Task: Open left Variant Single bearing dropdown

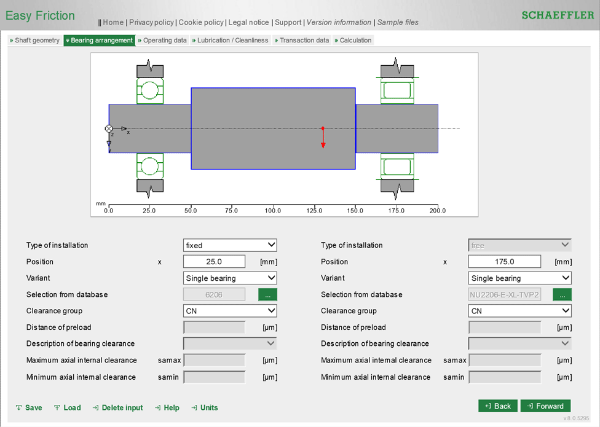Action: (x=230, y=277)
